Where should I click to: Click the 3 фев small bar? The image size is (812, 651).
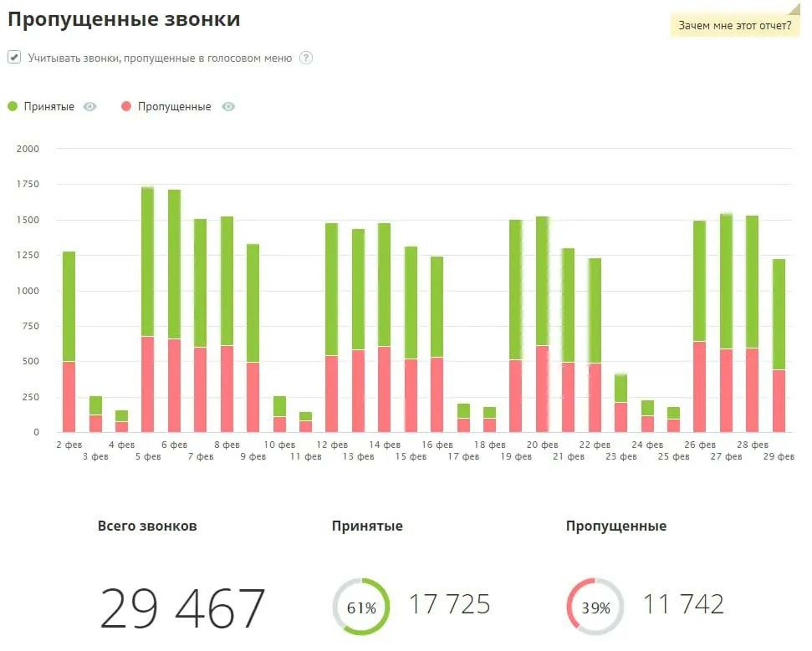[x=96, y=414]
